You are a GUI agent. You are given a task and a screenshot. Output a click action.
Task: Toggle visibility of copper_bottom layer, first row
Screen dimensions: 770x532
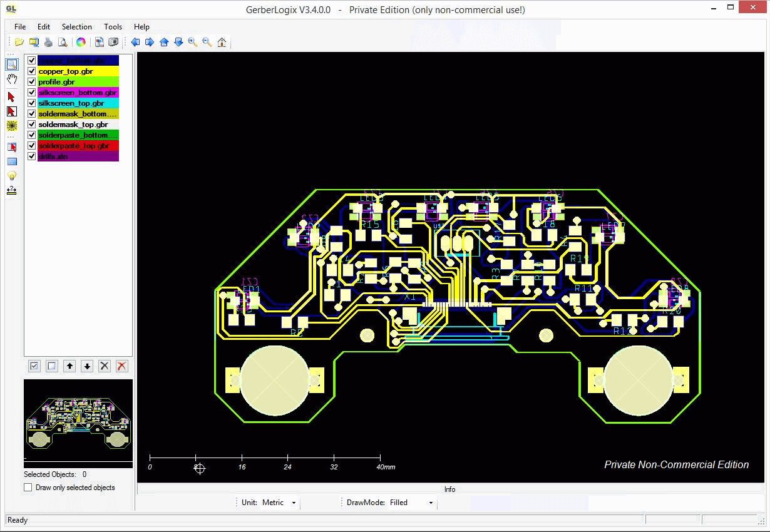coord(31,61)
